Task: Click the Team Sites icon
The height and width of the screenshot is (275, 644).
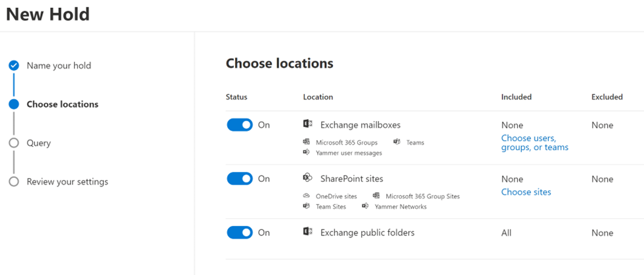Action: click(x=306, y=206)
